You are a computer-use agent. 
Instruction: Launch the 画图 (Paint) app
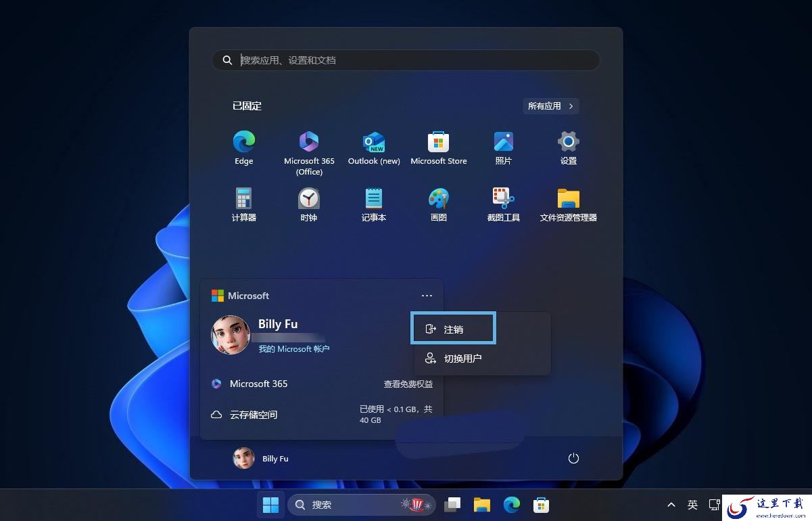point(439,204)
